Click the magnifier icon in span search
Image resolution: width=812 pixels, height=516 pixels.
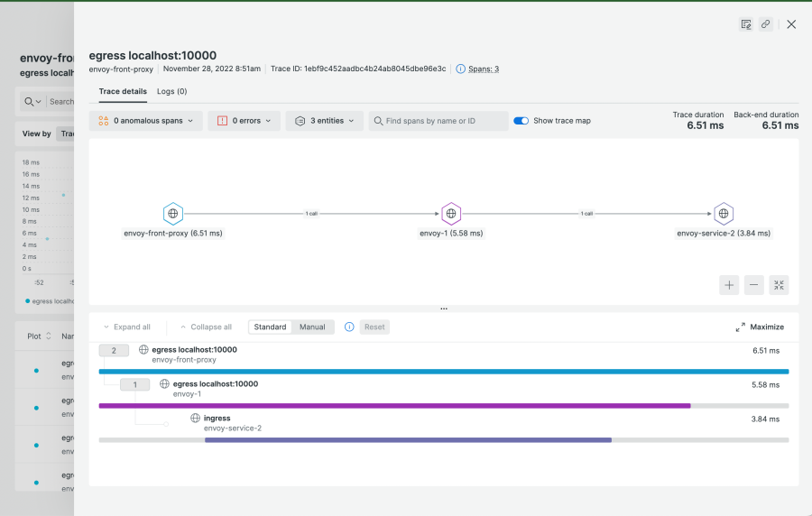point(379,121)
